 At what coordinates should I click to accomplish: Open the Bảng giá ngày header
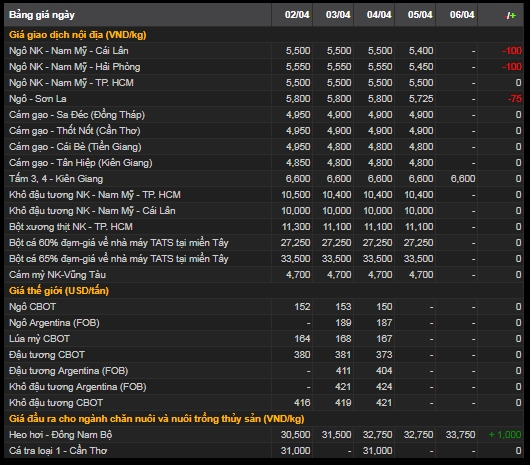click(x=42, y=15)
